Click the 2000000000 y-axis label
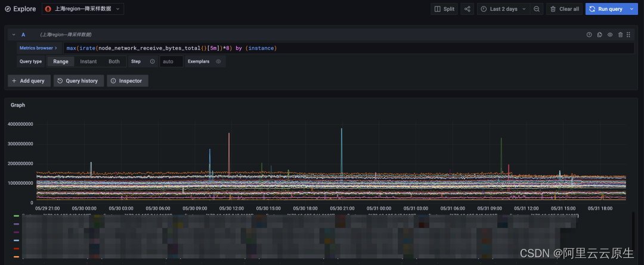 point(20,164)
